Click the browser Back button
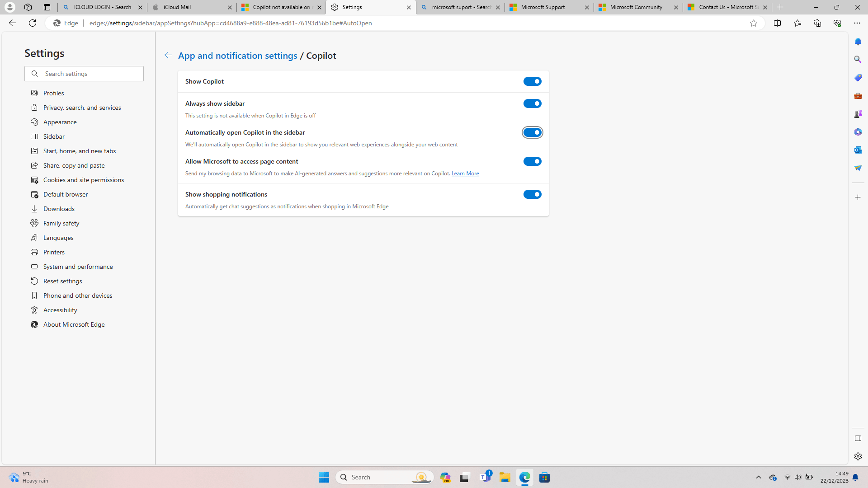The height and width of the screenshot is (488, 868). pos(12,23)
